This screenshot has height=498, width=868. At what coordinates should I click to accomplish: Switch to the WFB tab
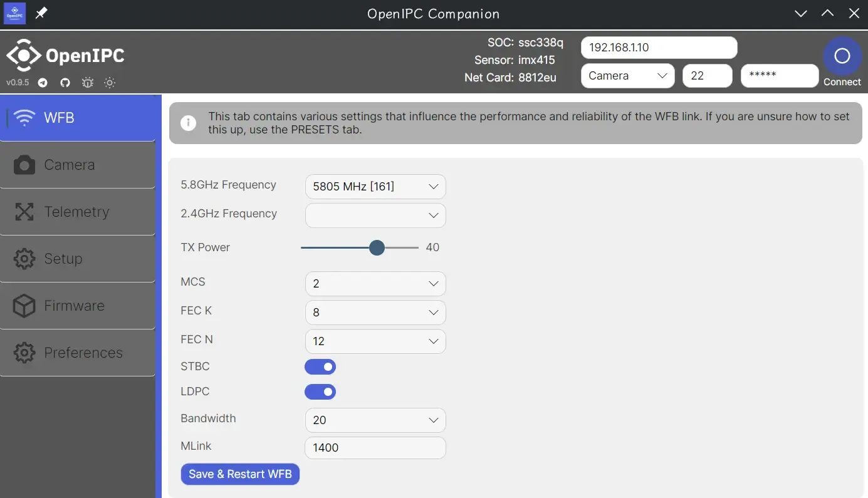coord(78,118)
